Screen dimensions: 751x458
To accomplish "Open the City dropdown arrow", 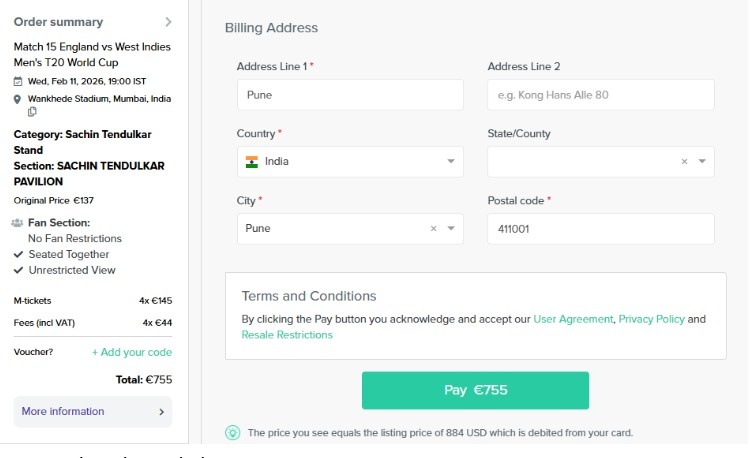I will click(451, 229).
